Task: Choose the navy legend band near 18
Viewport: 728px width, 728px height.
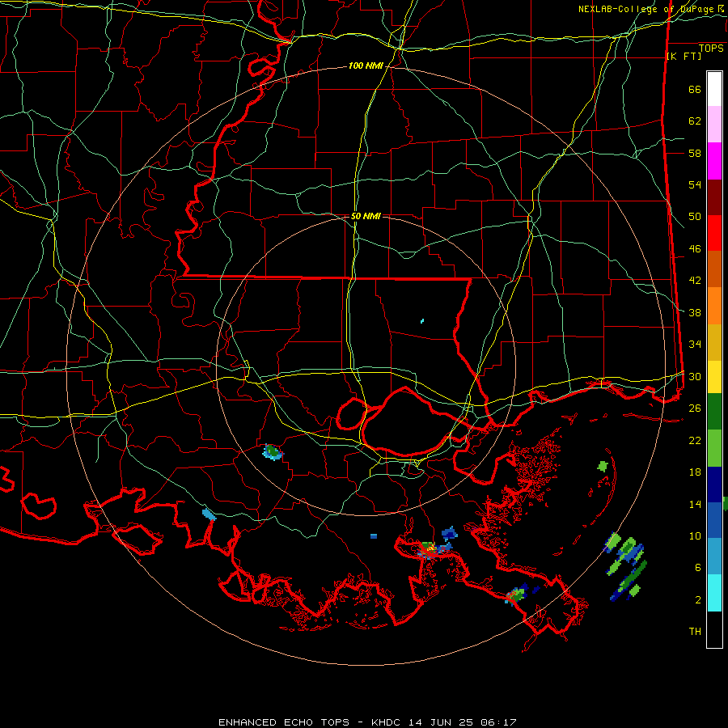Action: pos(714,485)
